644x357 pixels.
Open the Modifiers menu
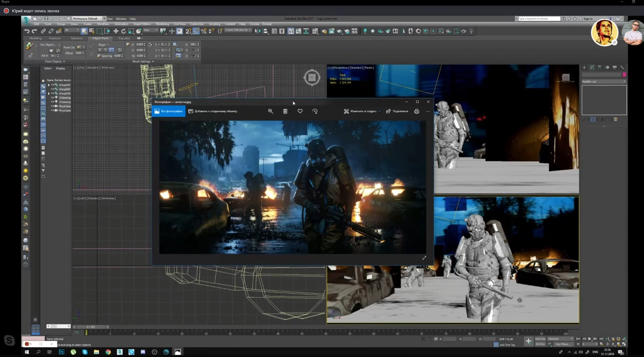[103, 24]
